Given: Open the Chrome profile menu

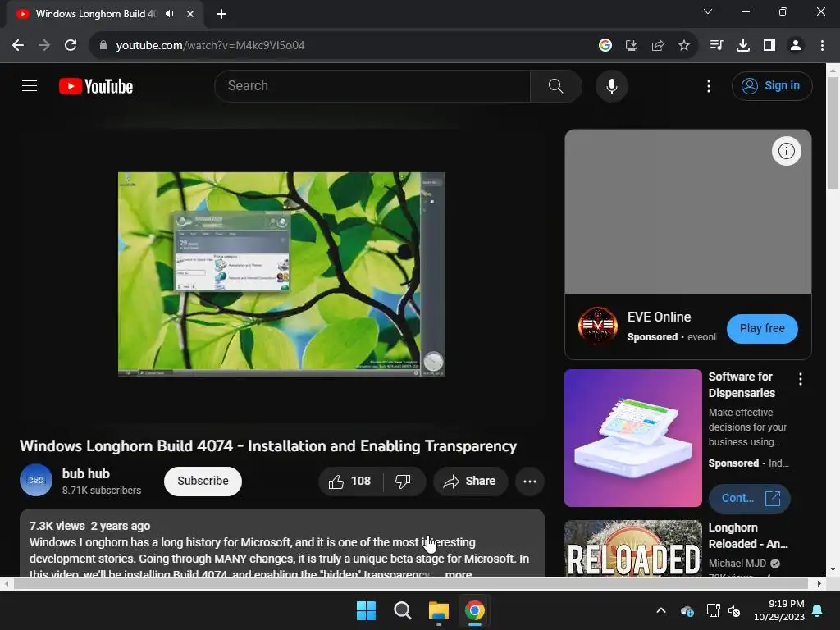Looking at the screenshot, I should pos(796,46).
